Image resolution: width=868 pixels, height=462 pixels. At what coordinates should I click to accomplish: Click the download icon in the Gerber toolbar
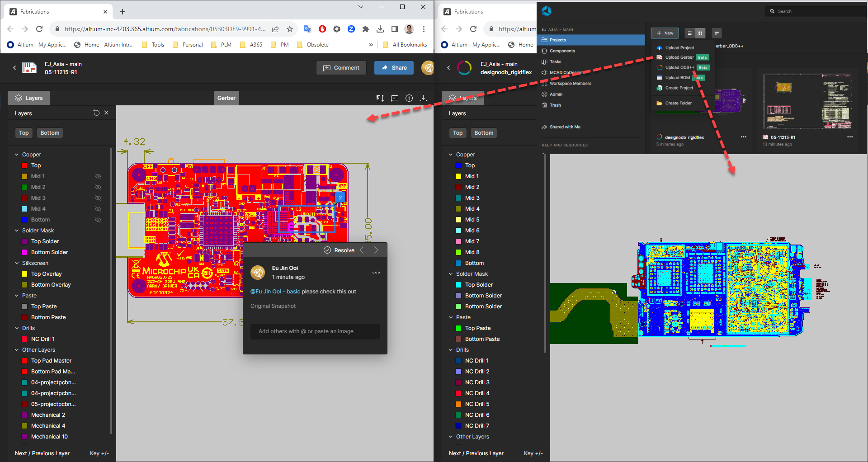(423, 98)
